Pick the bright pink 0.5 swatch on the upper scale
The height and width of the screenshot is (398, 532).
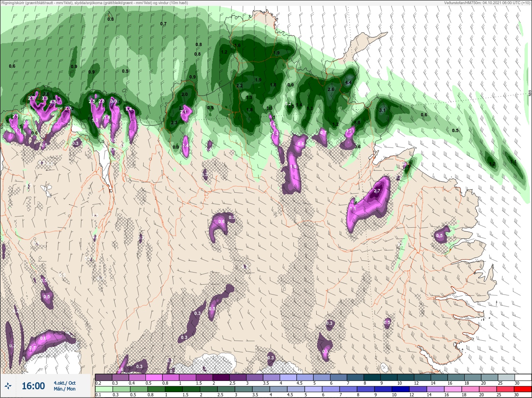click(154, 377)
